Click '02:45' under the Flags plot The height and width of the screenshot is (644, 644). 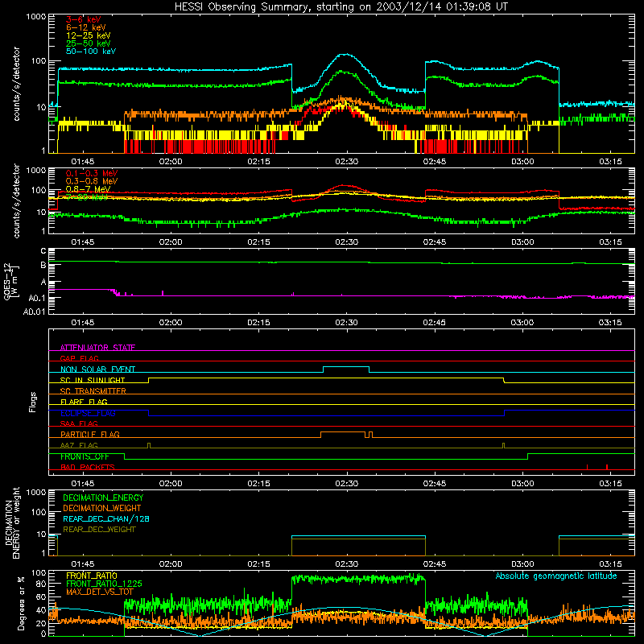tap(435, 484)
